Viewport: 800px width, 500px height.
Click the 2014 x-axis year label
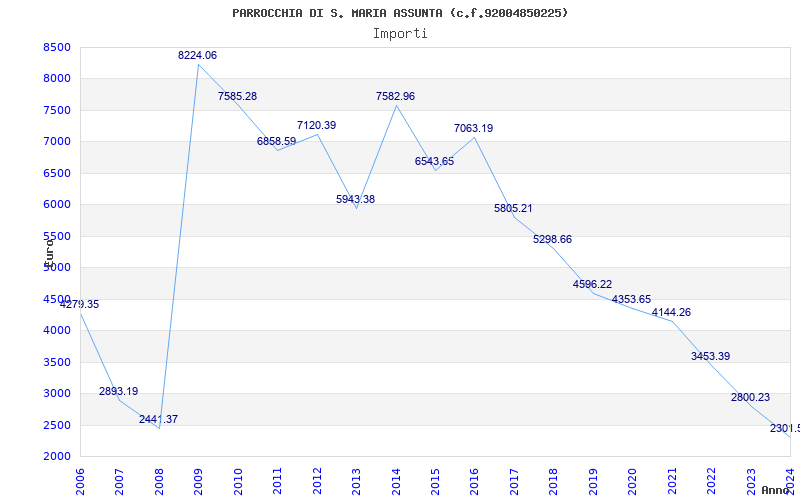(396, 482)
